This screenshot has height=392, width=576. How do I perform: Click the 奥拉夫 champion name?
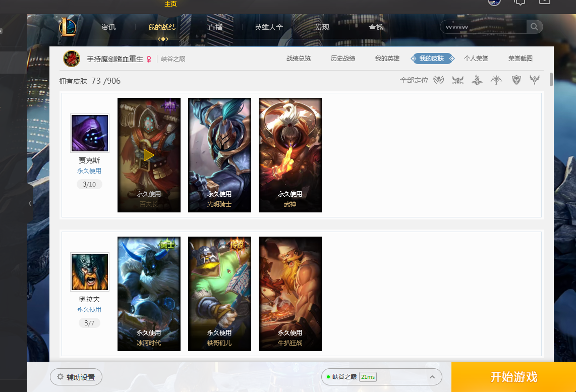point(89,299)
